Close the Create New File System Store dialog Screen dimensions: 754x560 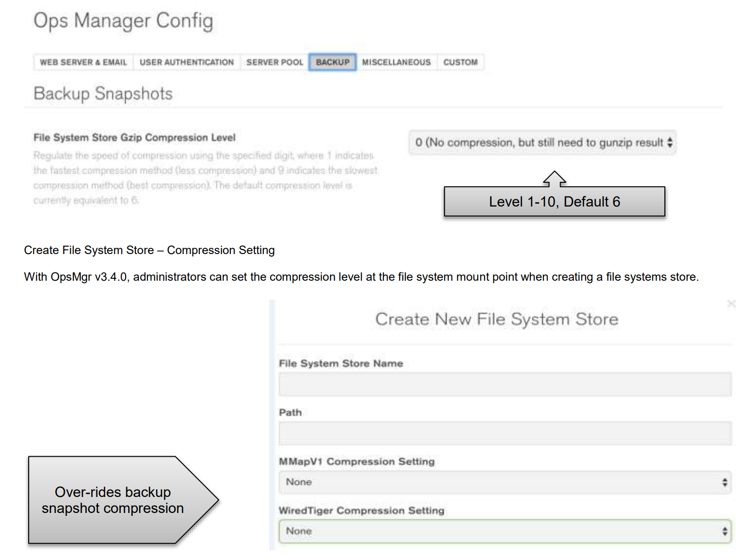tap(732, 304)
